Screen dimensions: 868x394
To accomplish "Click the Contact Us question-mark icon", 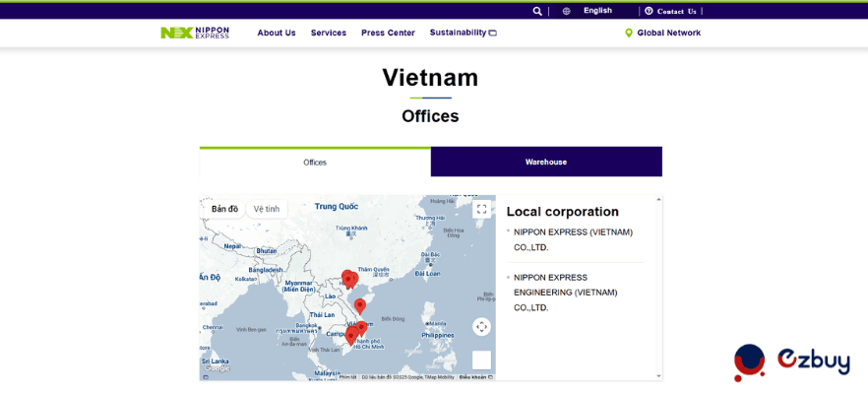I will pyautogui.click(x=649, y=11).
